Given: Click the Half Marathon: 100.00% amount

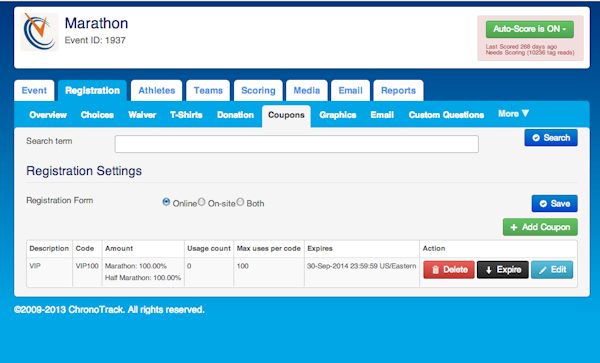Looking at the screenshot, I should 143,278.
